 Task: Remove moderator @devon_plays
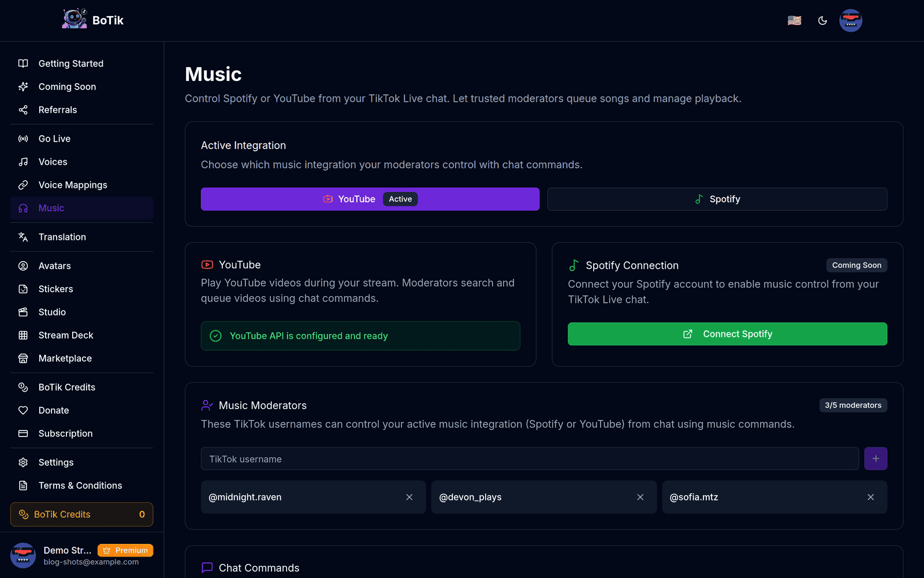tap(640, 497)
